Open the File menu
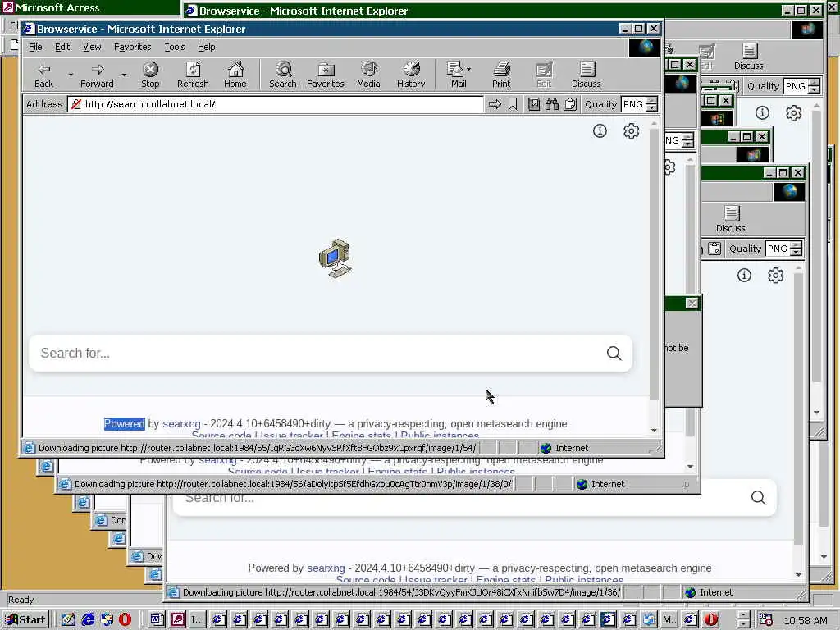The width and height of the screenshot is (840, 630). (35, 47)
